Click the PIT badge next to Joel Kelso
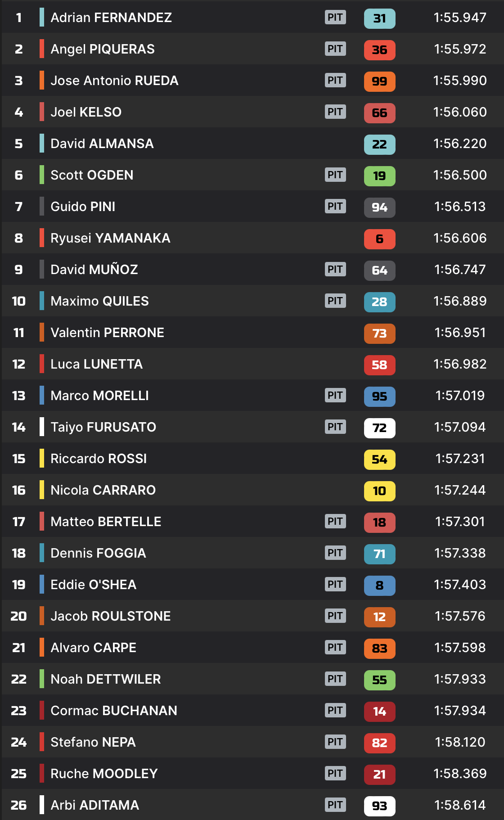 click(335, 112)
